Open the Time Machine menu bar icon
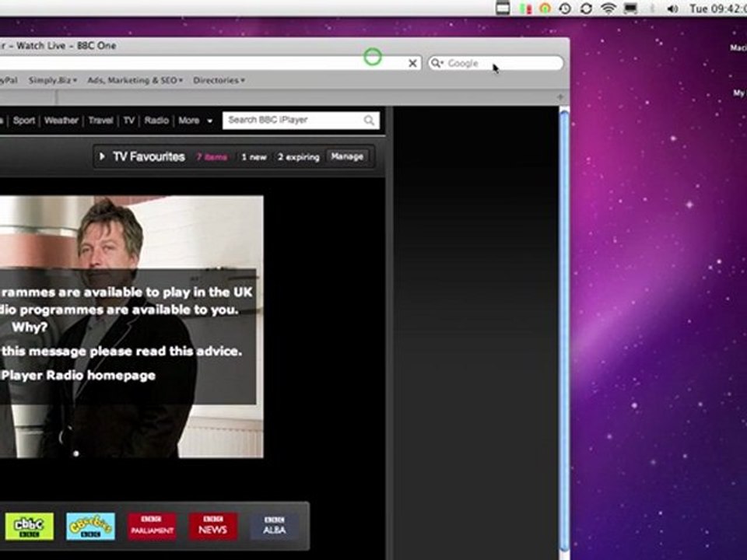This screenshot has height=560, width=747. (566, 9)
